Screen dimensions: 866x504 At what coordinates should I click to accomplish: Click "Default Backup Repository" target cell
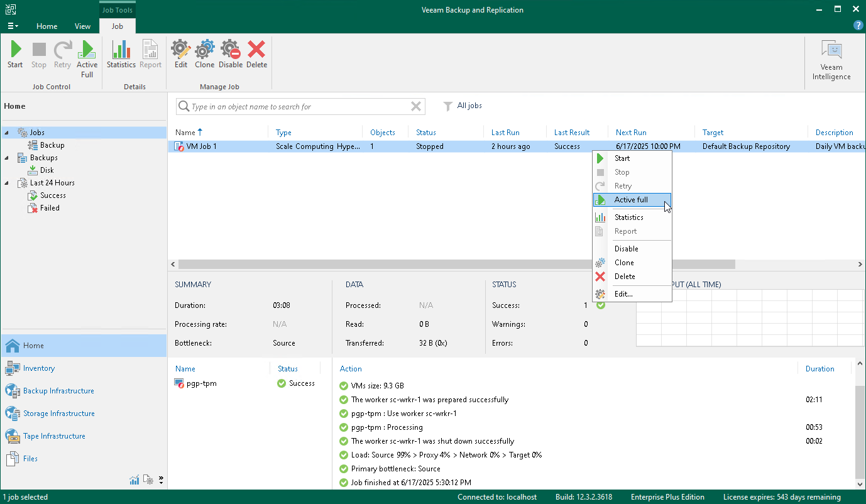pyautogui.click(x=746, y=146)
